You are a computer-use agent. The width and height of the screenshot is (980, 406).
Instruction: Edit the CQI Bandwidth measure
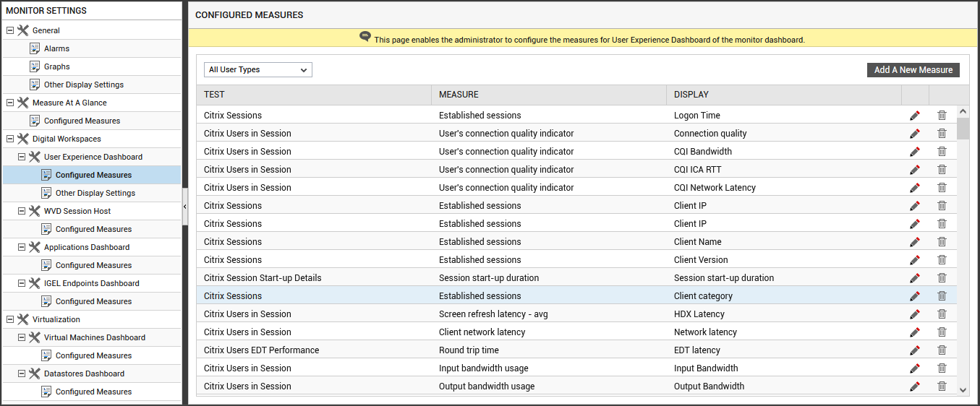pyautogui.click(x=915, y=151)
